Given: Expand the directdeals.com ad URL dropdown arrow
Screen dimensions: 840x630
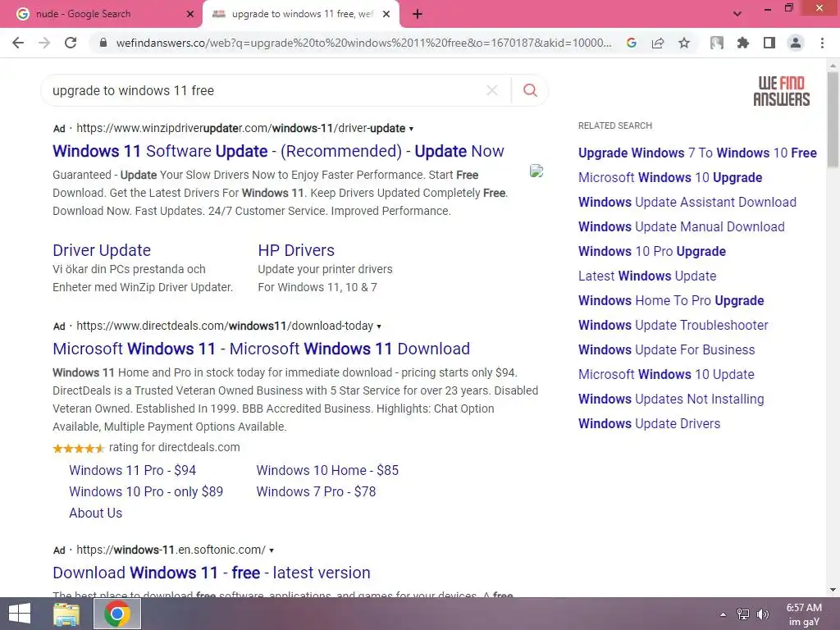Looking at the screenshot, I should tap(379, 326).
